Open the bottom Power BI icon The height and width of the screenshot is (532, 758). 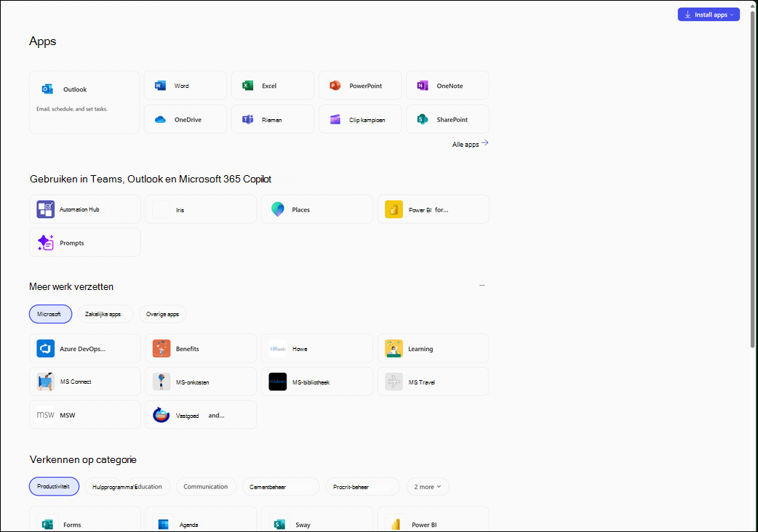click(x=396, y=525)
